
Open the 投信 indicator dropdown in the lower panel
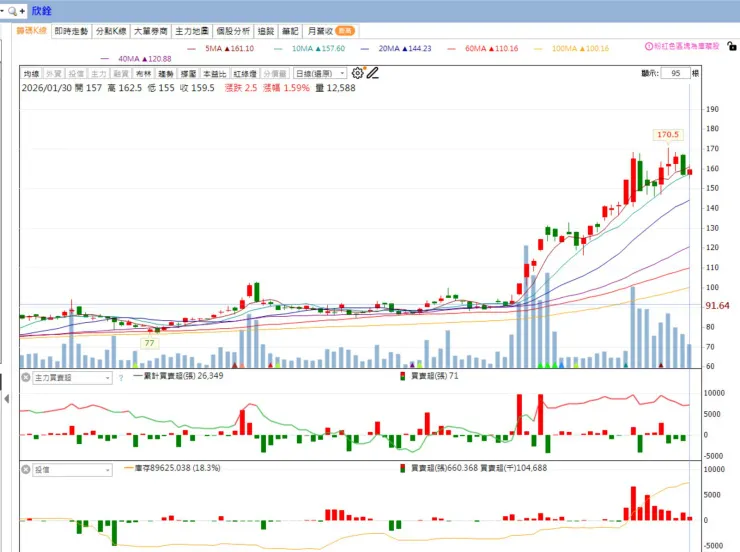point(72,470)
